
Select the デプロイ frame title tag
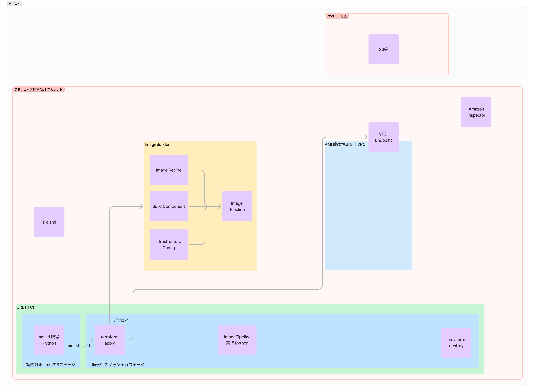point(14,4)
